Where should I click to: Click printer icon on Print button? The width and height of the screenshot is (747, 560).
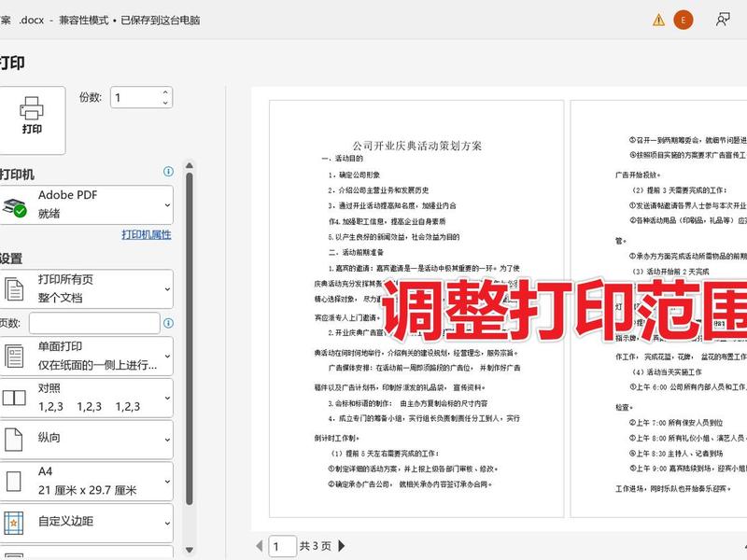pos(32,108)
